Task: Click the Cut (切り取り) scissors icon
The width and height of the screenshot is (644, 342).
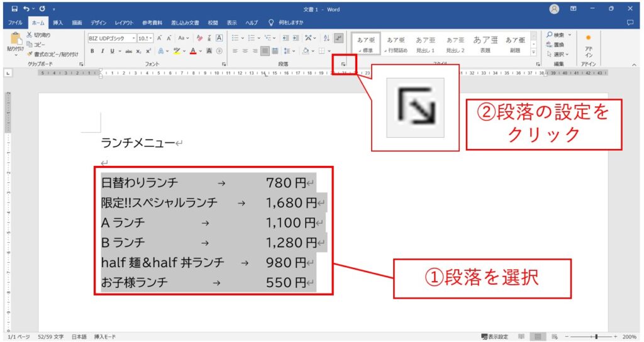Action: click(x=30, y=35)
